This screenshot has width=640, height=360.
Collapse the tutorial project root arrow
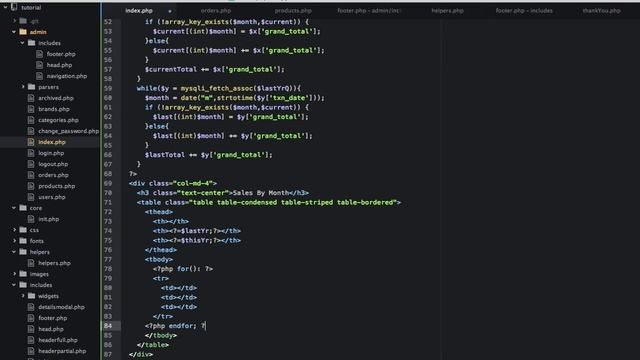click(5, 7)
